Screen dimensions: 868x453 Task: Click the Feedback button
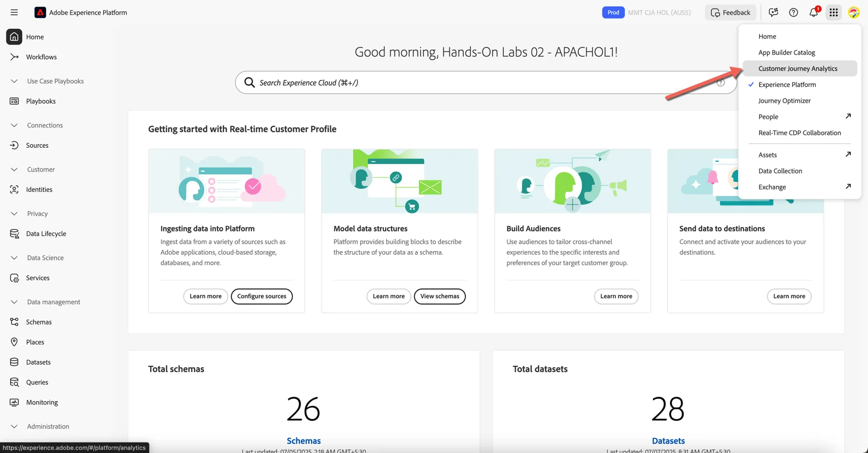[730, 13]
